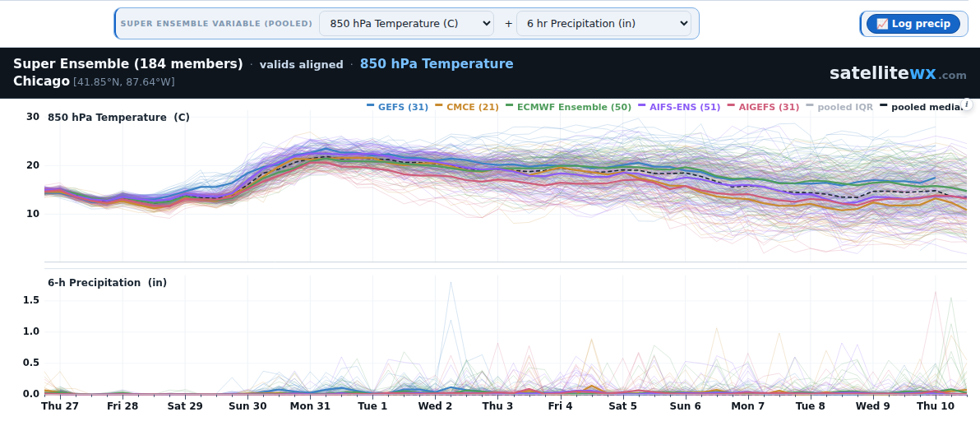980x426 pixels.
Task: Click the 850 hPa Temperature header title
Action: (x=437, y=64)
